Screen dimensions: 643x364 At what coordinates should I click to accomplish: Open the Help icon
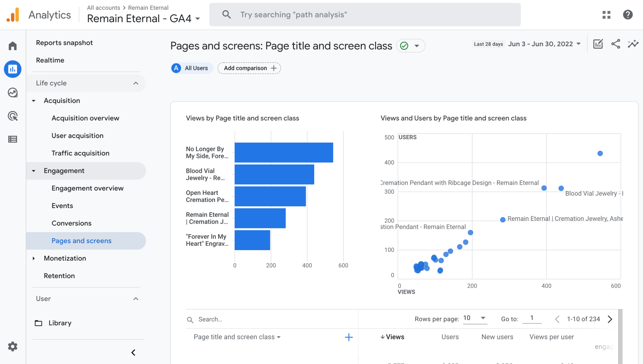tap(628, 15)
